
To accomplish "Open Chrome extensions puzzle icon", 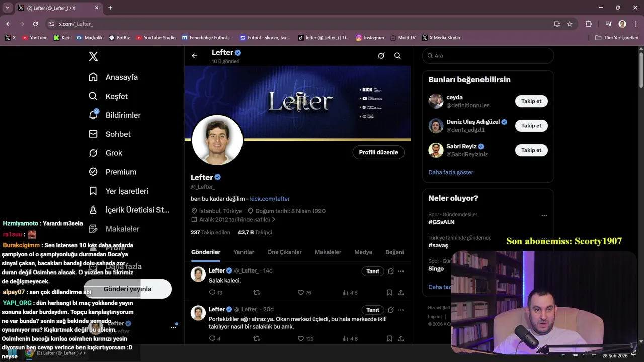I will (588, 24).
